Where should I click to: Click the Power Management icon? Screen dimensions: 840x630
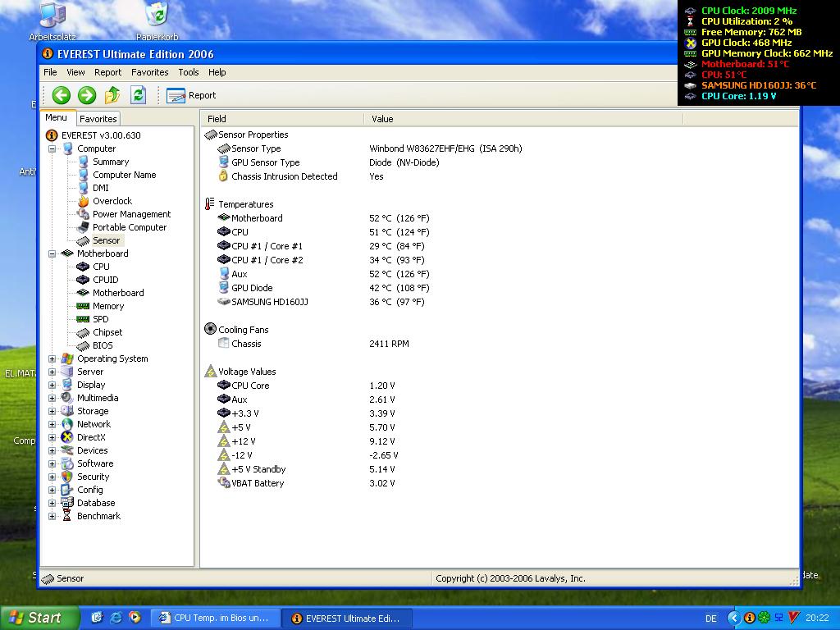[x=83, y=214]
